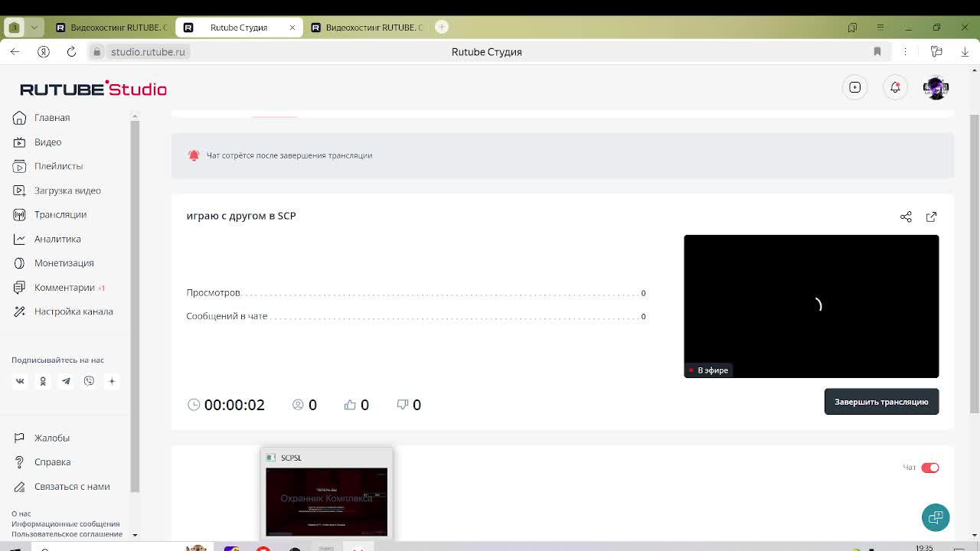
Task: Click the Комментарии sidebar icon
Action: point(19,288)
